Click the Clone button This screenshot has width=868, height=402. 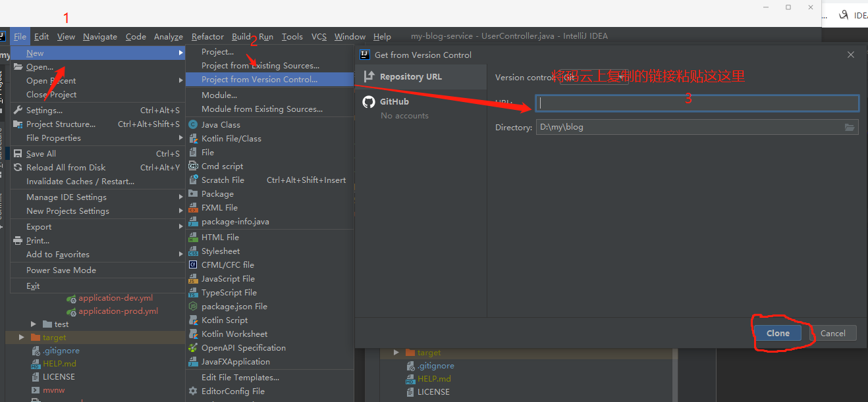click(778, 334)
